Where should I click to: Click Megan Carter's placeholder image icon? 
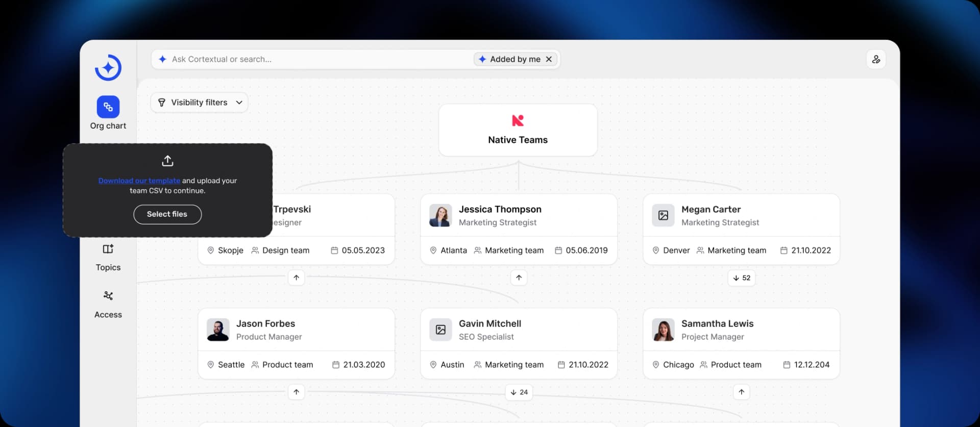click(663, 215)
